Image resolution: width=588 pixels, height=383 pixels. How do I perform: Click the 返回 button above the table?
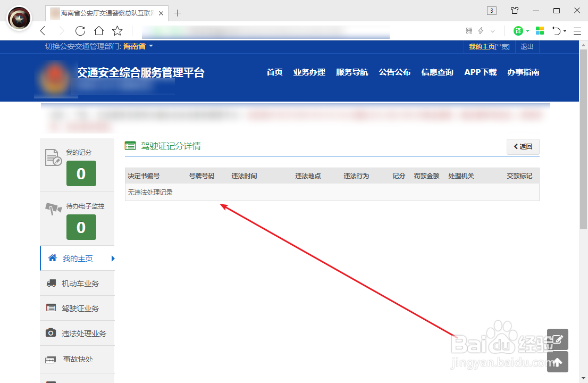523,147
